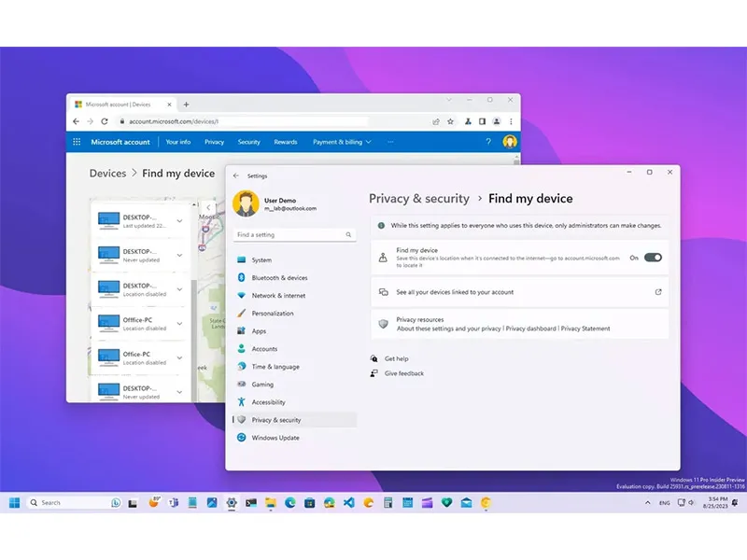Open the Microsoft apps grid launcher icon

(77, 142)
